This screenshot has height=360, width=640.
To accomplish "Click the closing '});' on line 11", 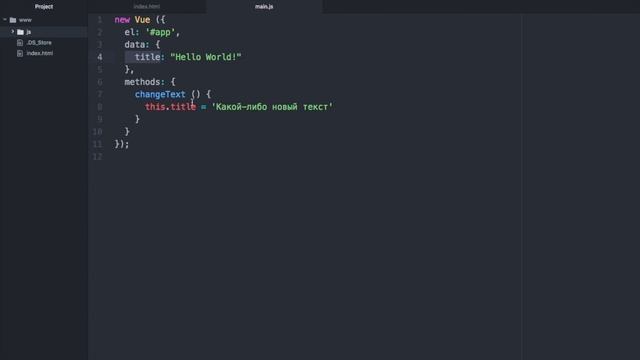I will (x=122, y=144).
